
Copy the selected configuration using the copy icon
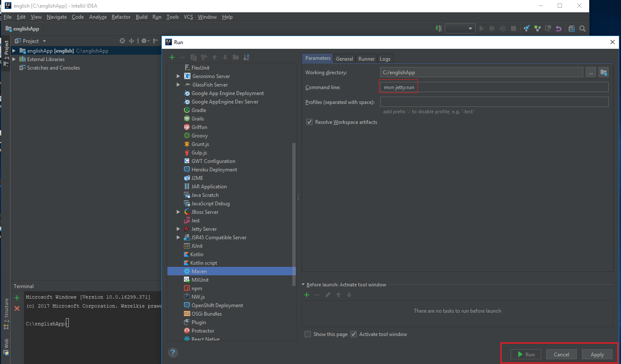(x=193, y=57)
